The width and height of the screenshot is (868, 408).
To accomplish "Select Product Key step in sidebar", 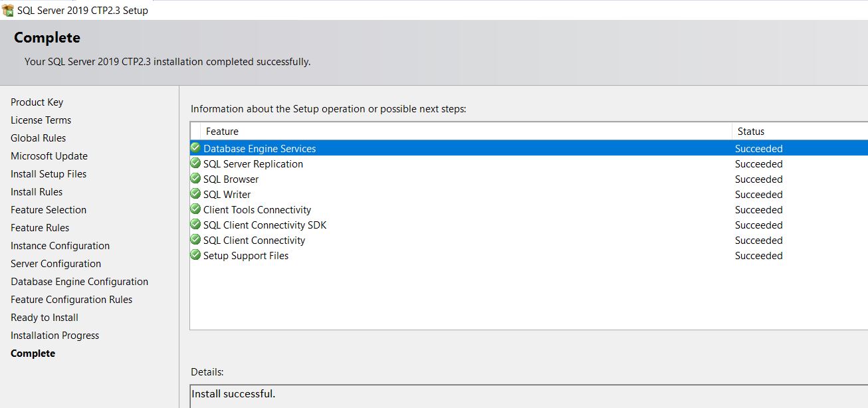I will (37, 102).
